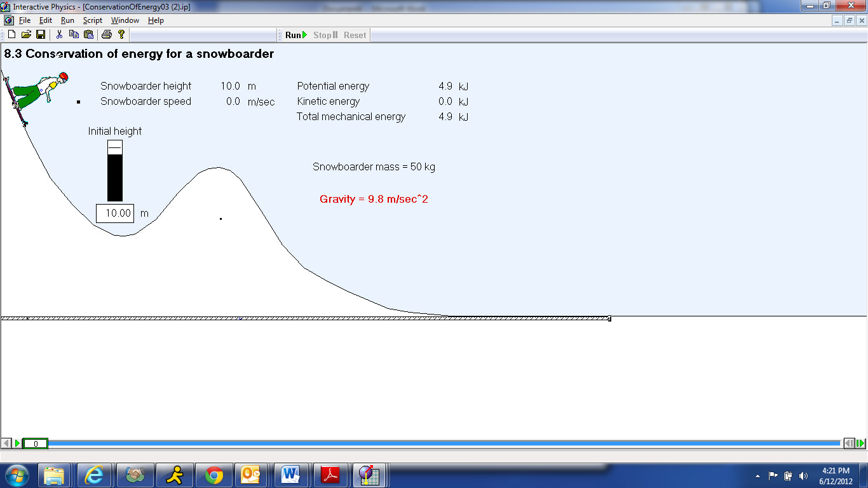The height and width of the screenshot is (488, 868).
Task: Open the File menu
Action: click(x=25, y=20)
